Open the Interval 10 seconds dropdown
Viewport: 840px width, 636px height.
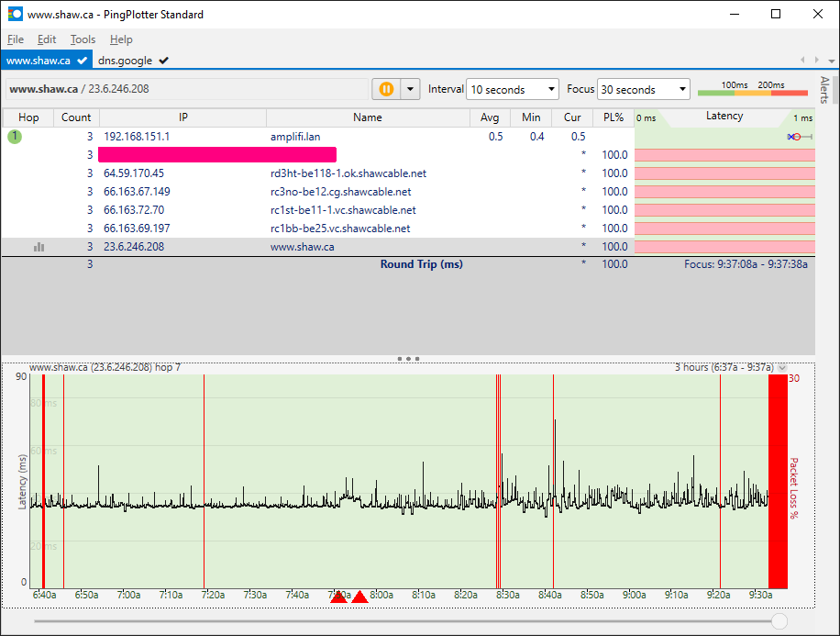tap(512, 89)
